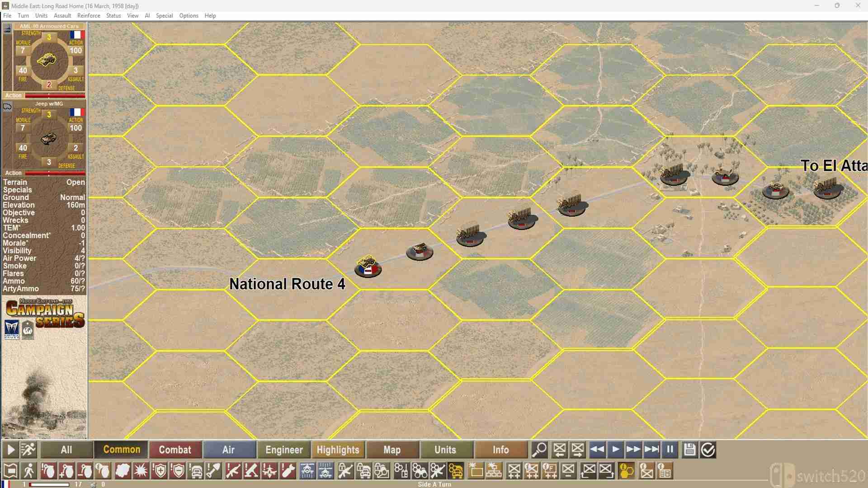Click the shield with plus icon

(x=160, y=471)
